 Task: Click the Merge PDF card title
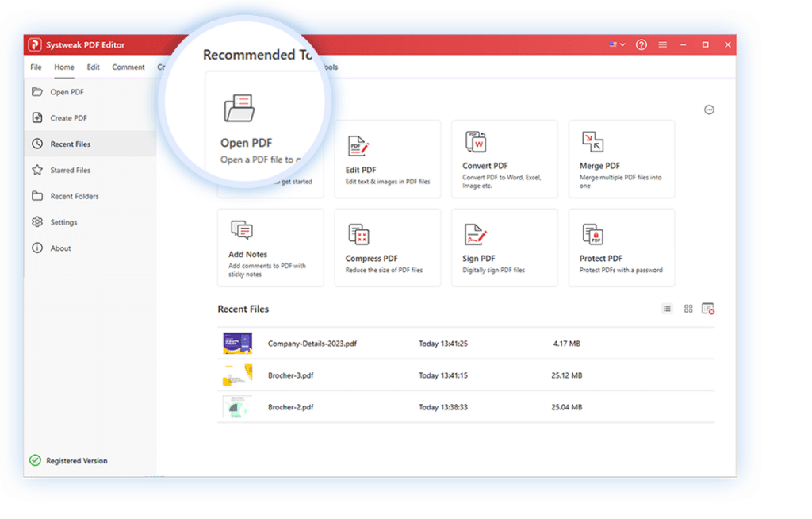pos(599,166)
